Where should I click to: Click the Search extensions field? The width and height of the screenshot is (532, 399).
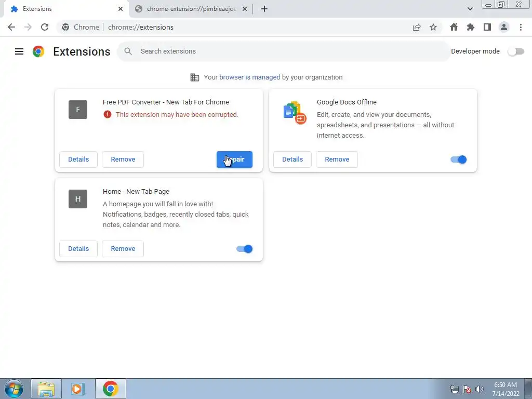click(284, 51)
